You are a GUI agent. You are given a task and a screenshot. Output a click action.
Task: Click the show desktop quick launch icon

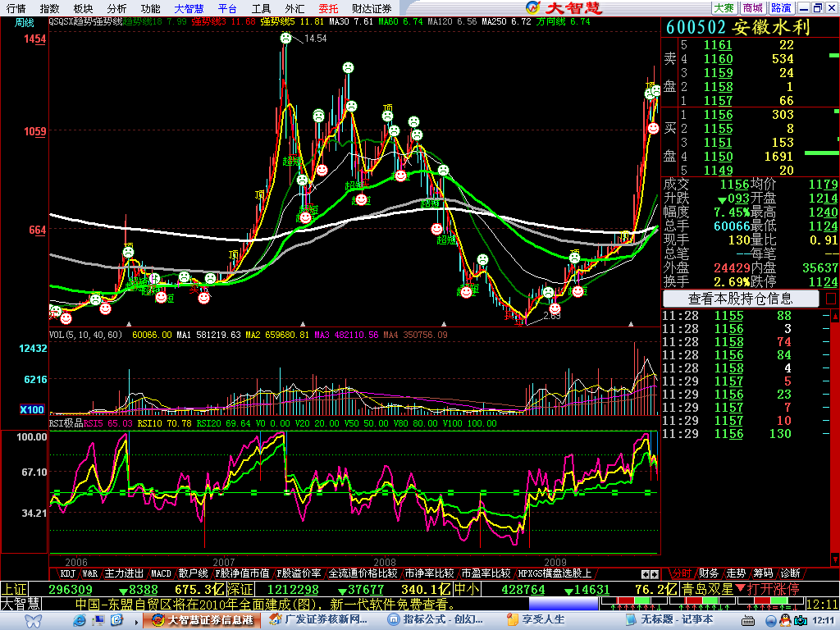(98, 620)
